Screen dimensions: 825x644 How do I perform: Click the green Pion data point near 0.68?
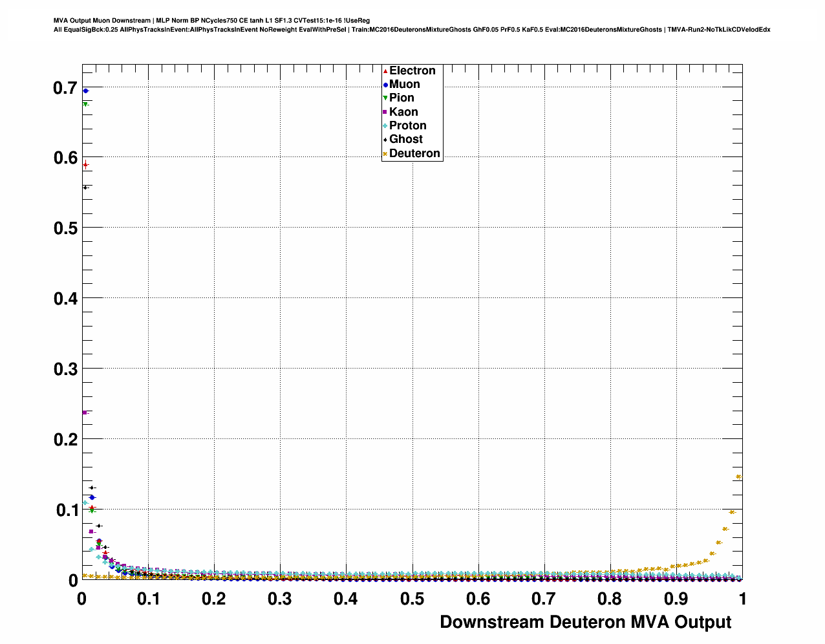pos(85,104)
